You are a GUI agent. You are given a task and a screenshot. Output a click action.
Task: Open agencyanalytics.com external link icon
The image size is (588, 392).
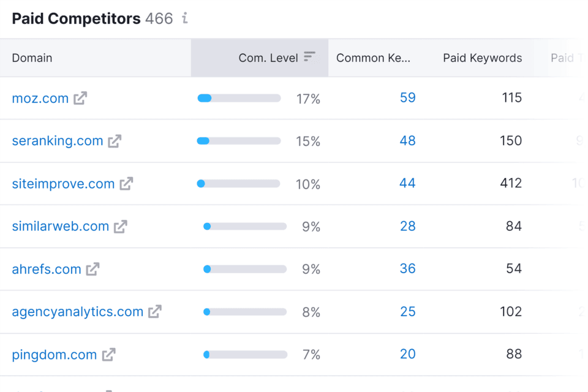pos(155,312)
